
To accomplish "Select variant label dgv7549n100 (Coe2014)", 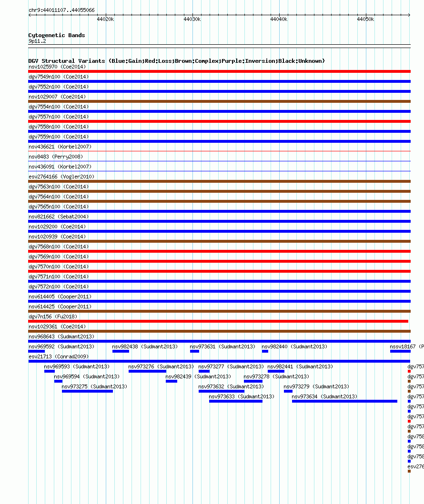I will point(59,77).
